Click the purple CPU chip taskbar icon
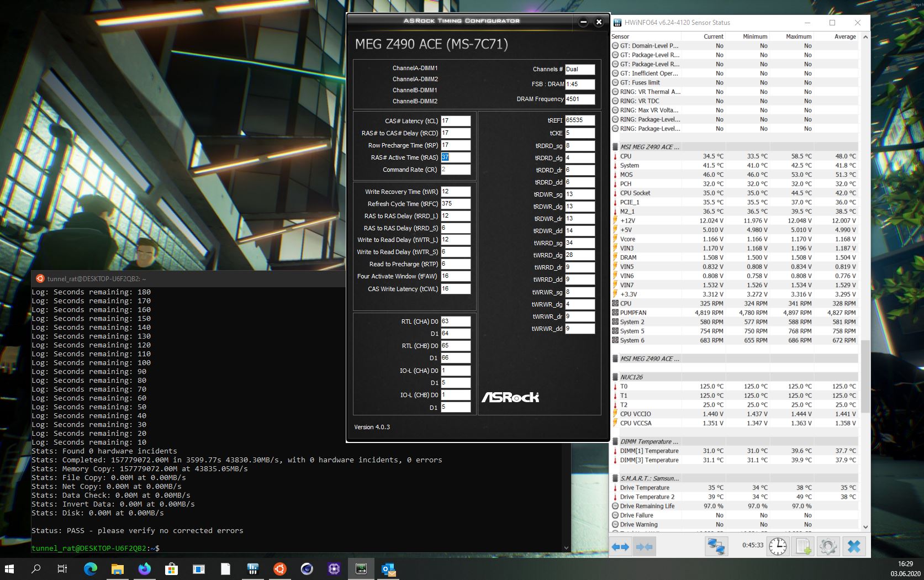The width and height of the screenshot is (924, 580). point(334,569)
